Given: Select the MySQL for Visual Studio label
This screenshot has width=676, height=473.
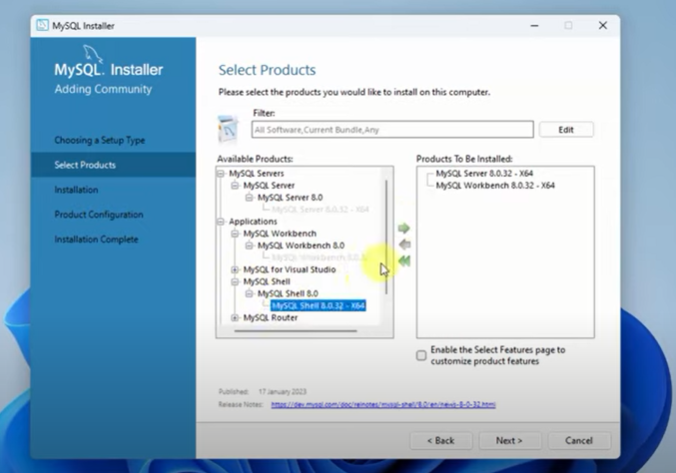Looking at the screenshot, I should tap(289, 270).
